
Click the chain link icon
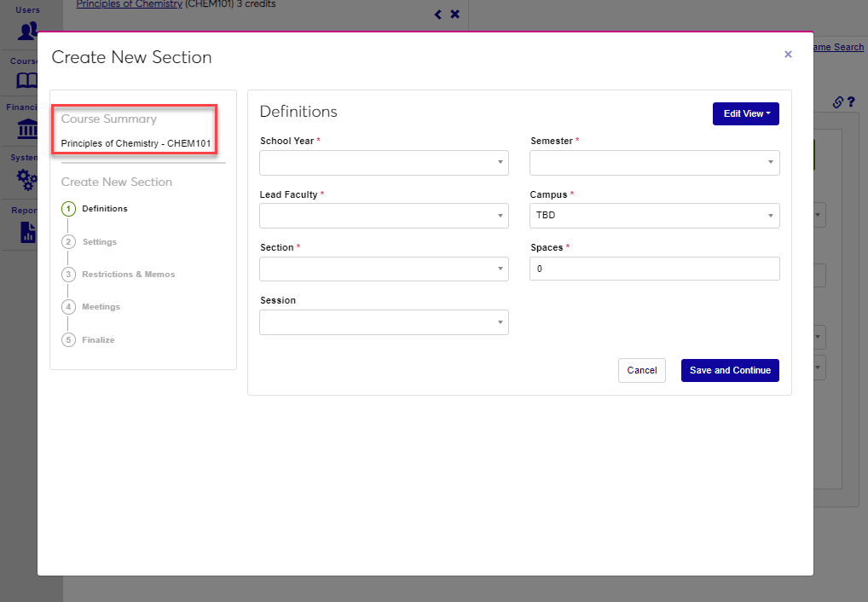tap(837, 102)
